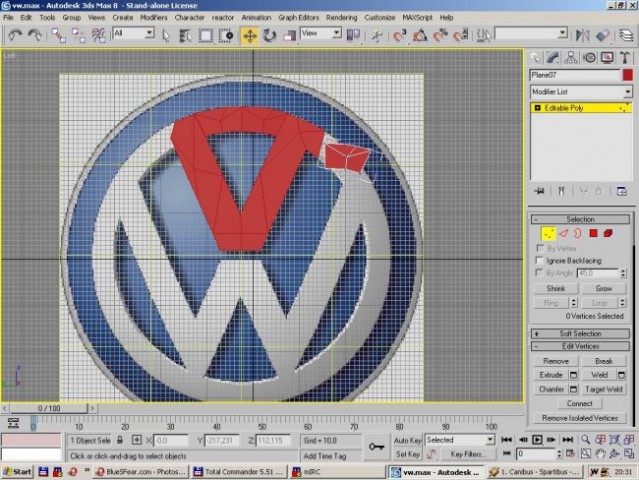Activate the Unlink Selection tool
Viewport: 639px width, 480px height.
[x=79, y=35]
